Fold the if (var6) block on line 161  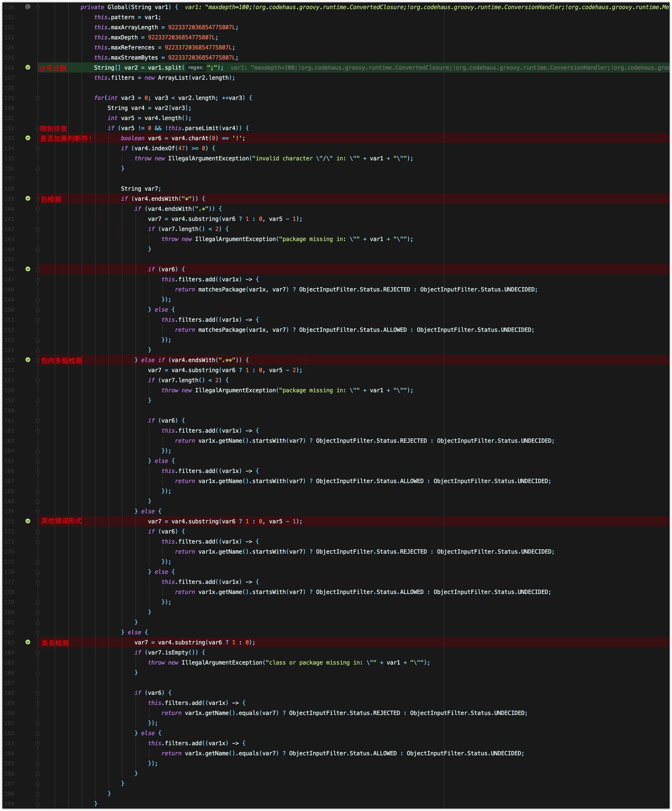(37, 421)
